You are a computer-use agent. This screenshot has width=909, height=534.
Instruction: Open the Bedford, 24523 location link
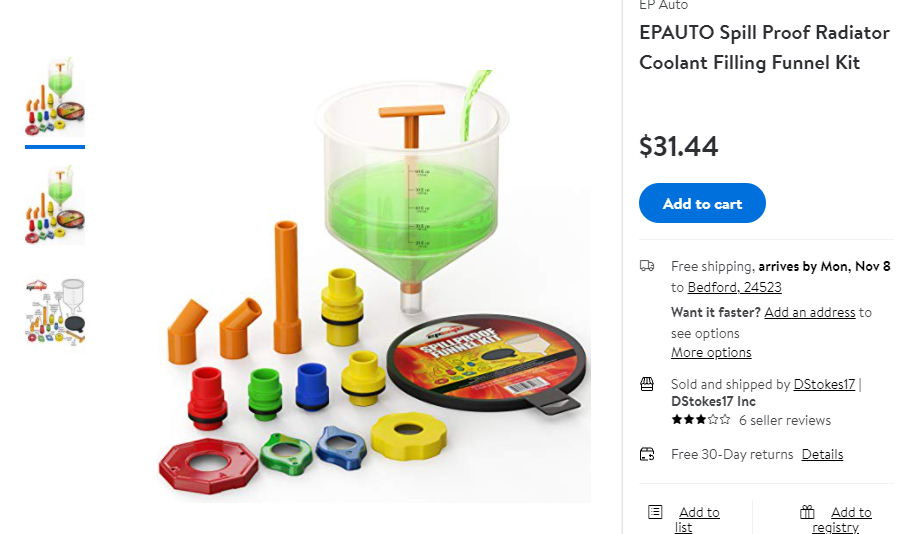pos(735,288)
